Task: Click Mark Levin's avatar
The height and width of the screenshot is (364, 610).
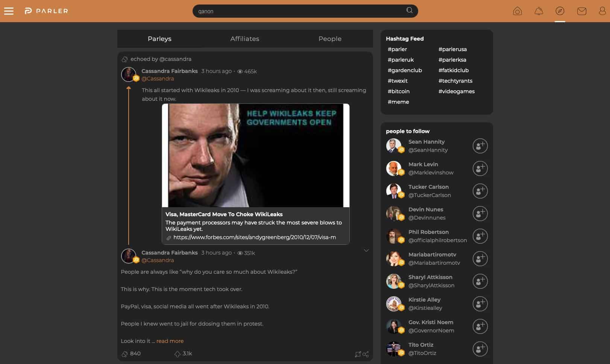Action: point(394,168)
